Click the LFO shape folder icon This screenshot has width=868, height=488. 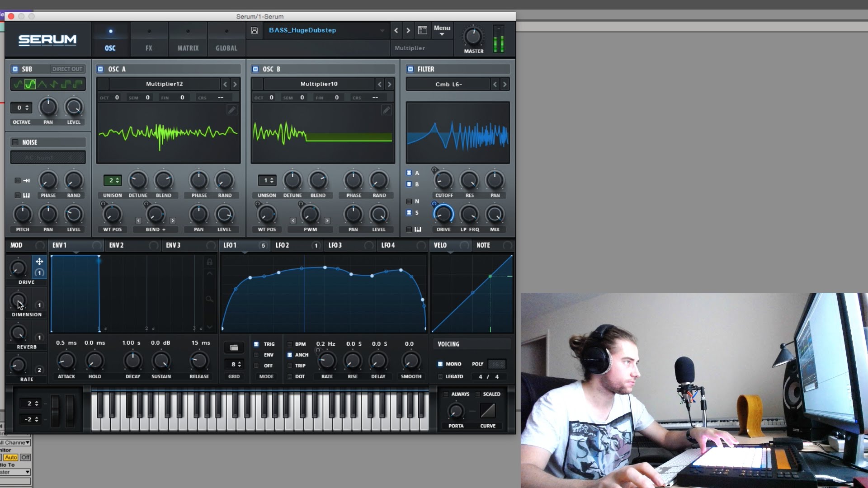tap(234, 347)
